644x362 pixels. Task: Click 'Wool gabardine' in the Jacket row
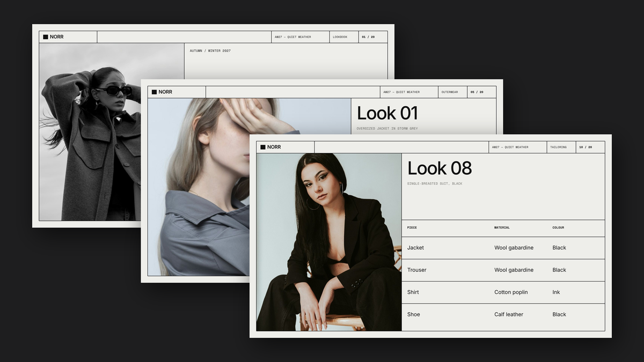pyautogui.click(x=514, y=248)
